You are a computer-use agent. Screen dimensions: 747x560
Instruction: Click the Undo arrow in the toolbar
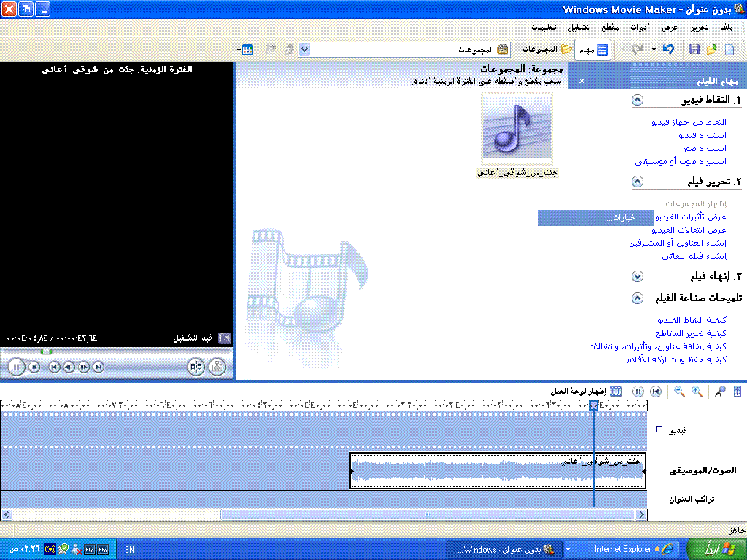click(668, 50)
